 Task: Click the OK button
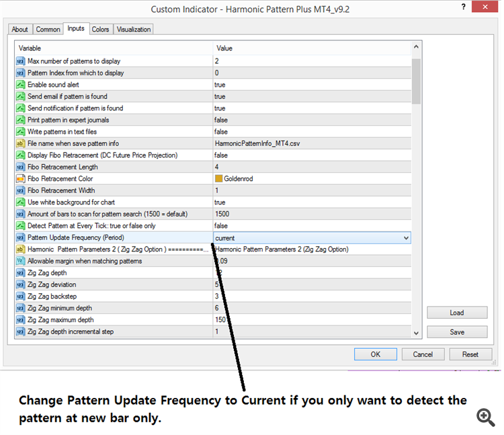click(376, 354)
